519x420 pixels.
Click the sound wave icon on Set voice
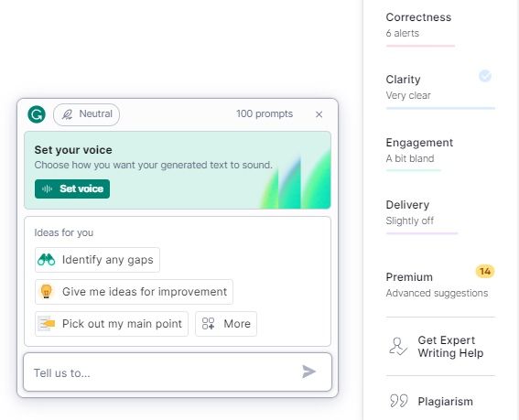coord(47,188)
